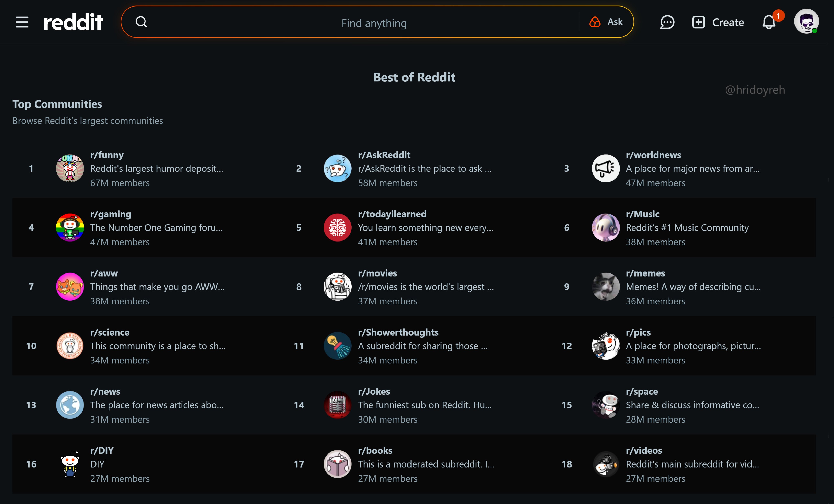This screenshot has height=504, width=834.
Task: Click the search magnifier icon
Action: pyautogui.click(x=141, y=22)
